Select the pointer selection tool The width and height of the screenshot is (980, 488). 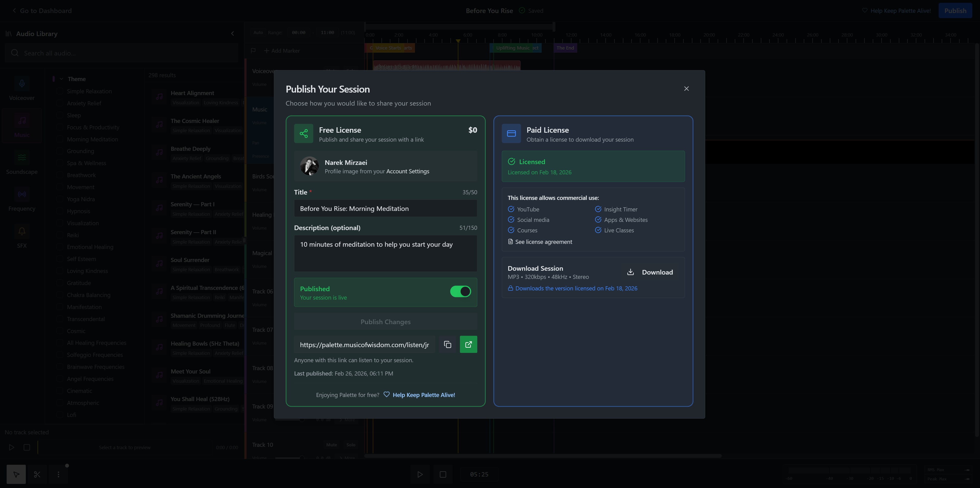[16, 474]
